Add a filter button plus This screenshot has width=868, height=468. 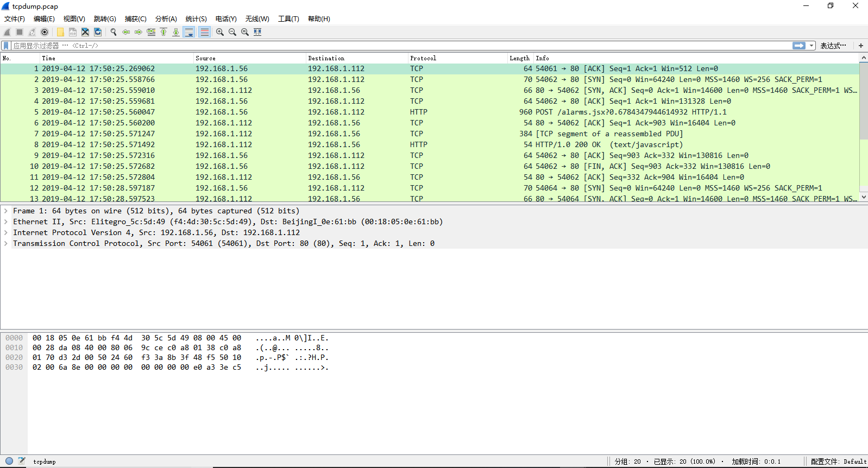click(x=861, y=46)
